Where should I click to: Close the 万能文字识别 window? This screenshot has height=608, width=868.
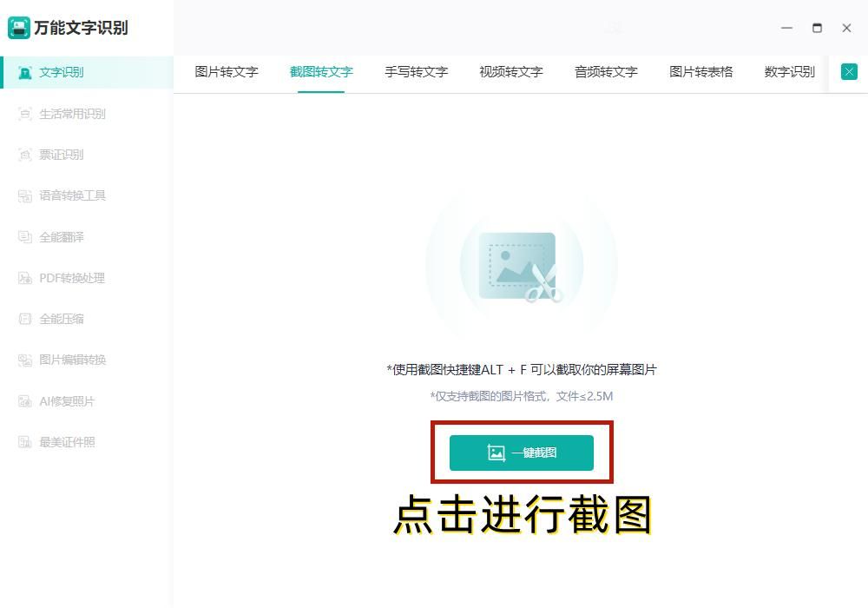point(846,28)
